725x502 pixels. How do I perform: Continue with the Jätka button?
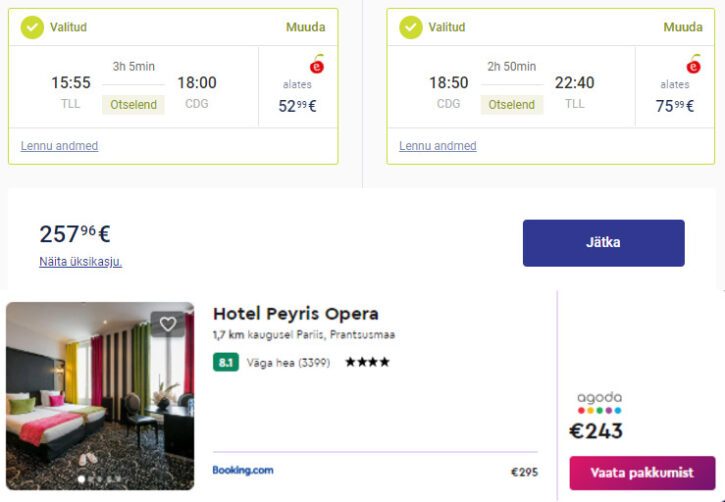(603, 243)
